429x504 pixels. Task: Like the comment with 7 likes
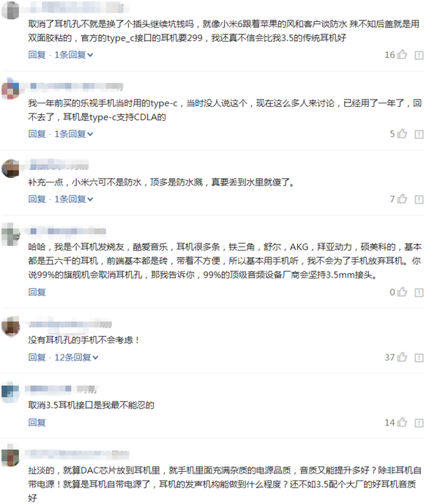[x=402, y=199]
